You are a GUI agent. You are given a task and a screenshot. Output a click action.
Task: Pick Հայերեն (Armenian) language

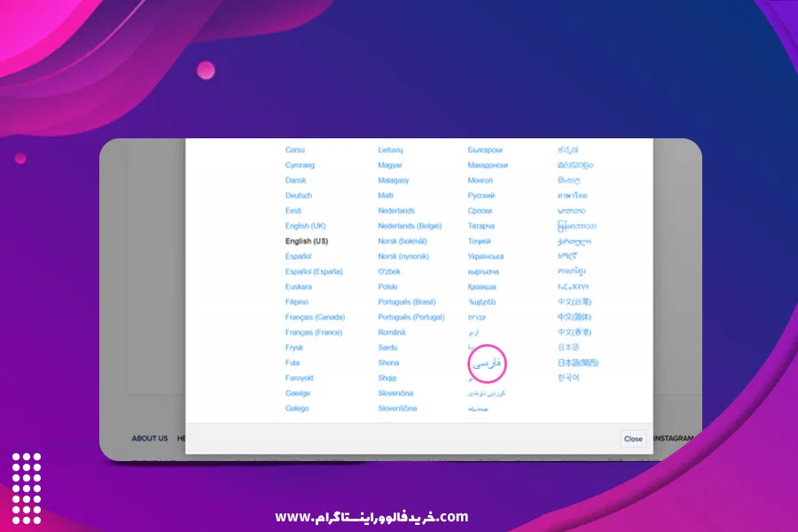tap(481, 301)
